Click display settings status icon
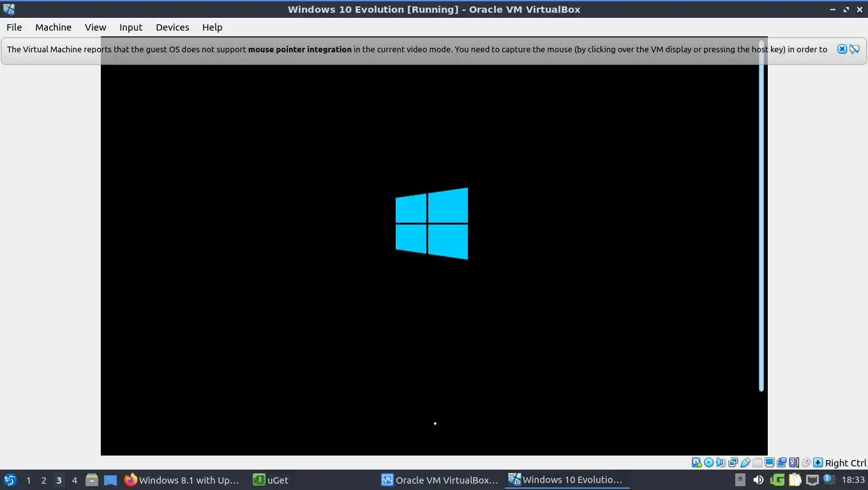 [x=769, y=463]
